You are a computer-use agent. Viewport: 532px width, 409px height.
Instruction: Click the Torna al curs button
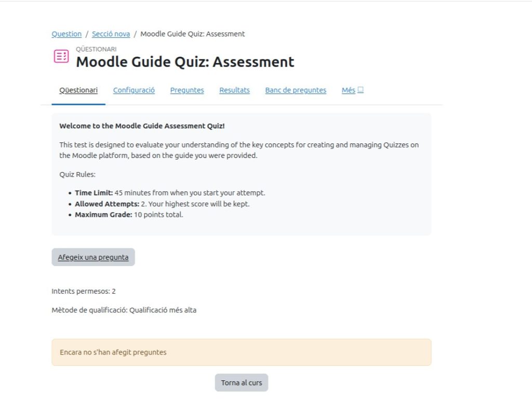[242, 383]
